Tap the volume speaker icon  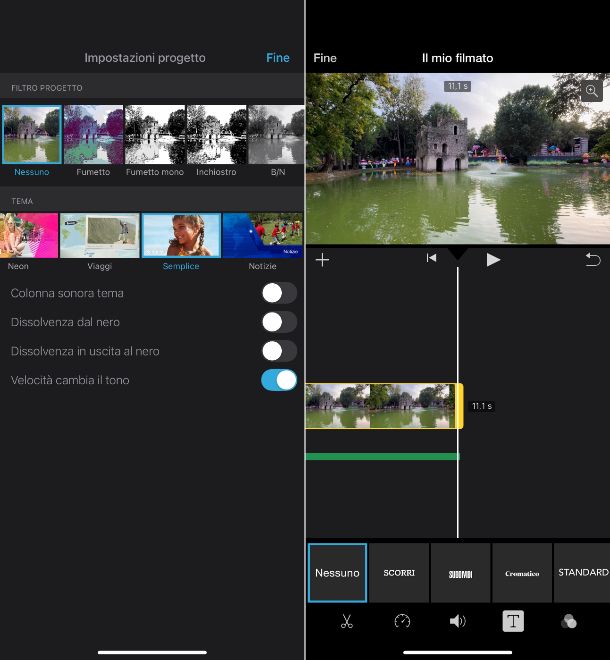coord(457,621)
